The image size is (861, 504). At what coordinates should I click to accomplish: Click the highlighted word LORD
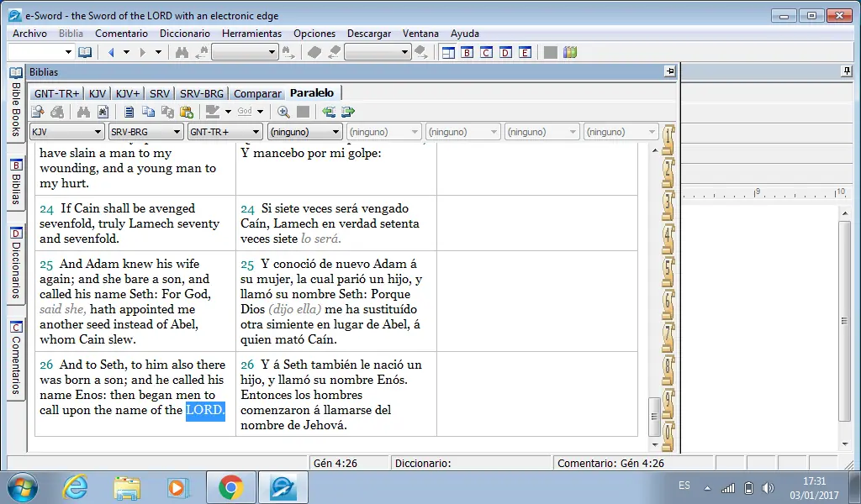point(205,410)
